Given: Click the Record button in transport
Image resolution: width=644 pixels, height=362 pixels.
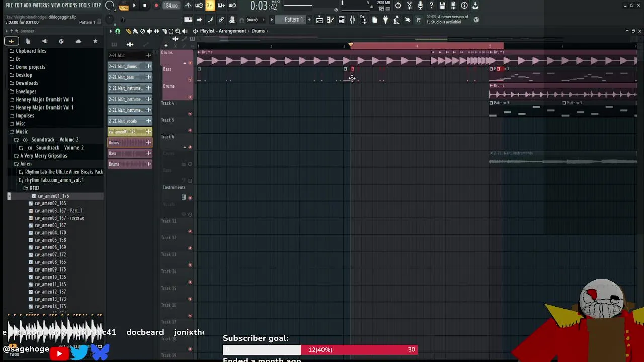Looking at the screenshot, I should pyautogui.click(x=156, y=6).
